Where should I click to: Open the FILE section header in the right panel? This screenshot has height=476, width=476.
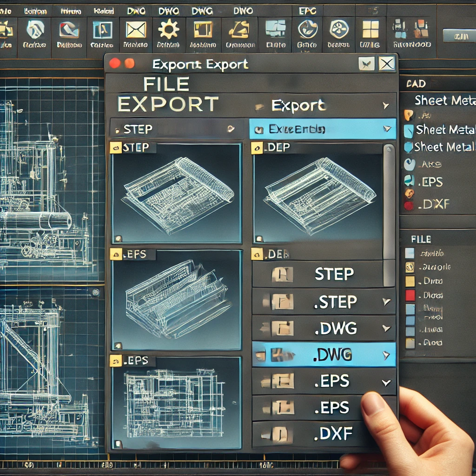coord(421,239)
